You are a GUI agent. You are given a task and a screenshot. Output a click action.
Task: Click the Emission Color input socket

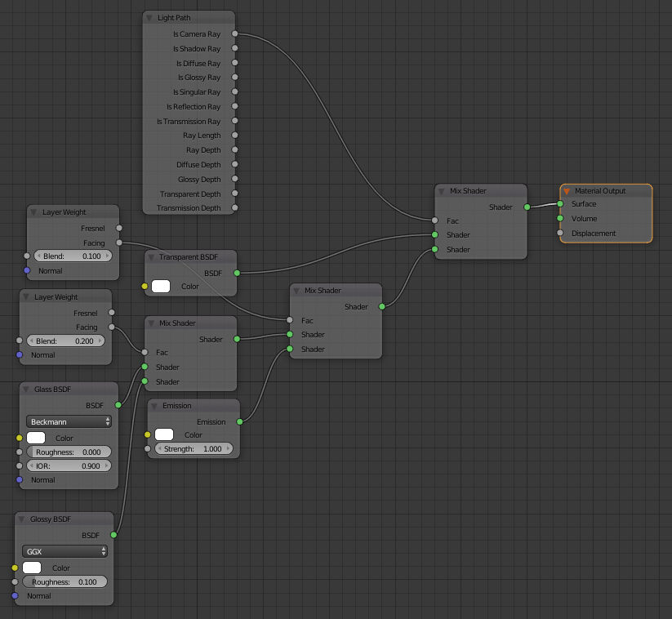(x=148, y=434)
